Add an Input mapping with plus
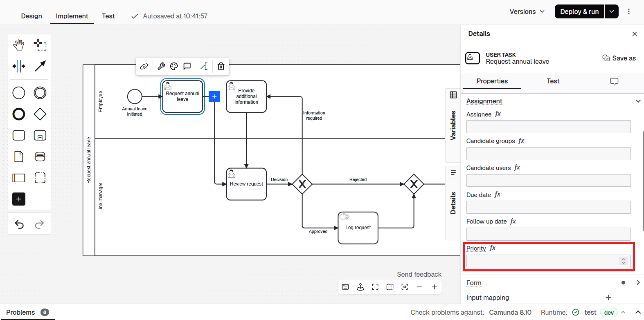The width and height of the screenshot is (644, 320). (608, 298)
